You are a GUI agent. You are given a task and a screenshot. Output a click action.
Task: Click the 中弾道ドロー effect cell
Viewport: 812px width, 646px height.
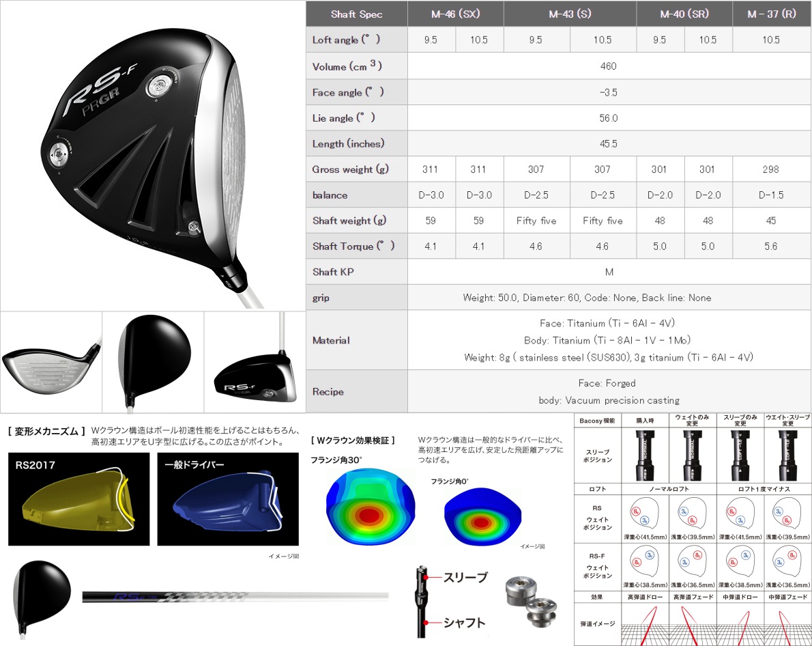coord(740,598)
